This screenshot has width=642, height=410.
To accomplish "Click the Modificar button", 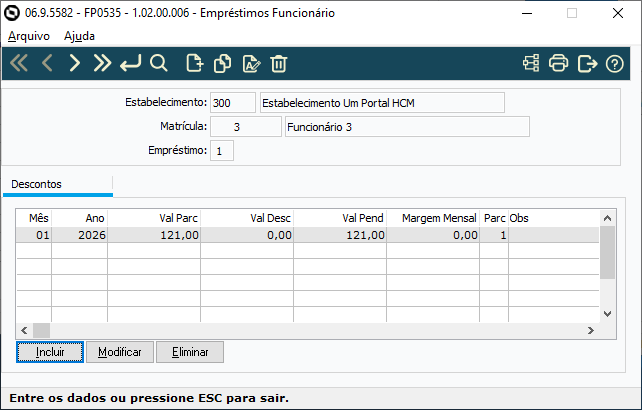I will 120,352.
